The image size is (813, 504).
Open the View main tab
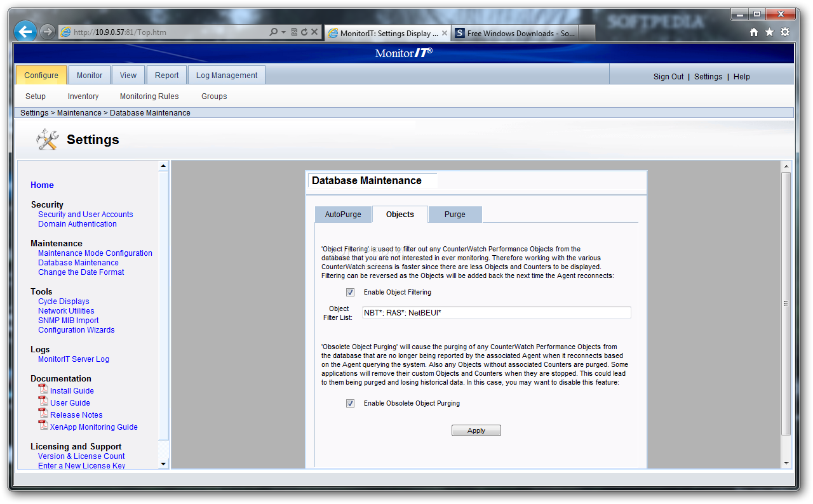tap(128, 76)
